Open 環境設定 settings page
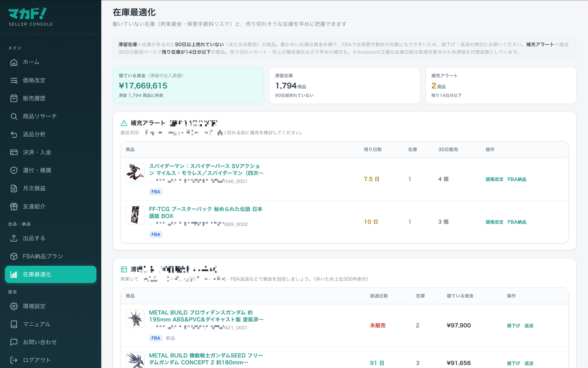The image size is (588, 368). tap(51, 306)
